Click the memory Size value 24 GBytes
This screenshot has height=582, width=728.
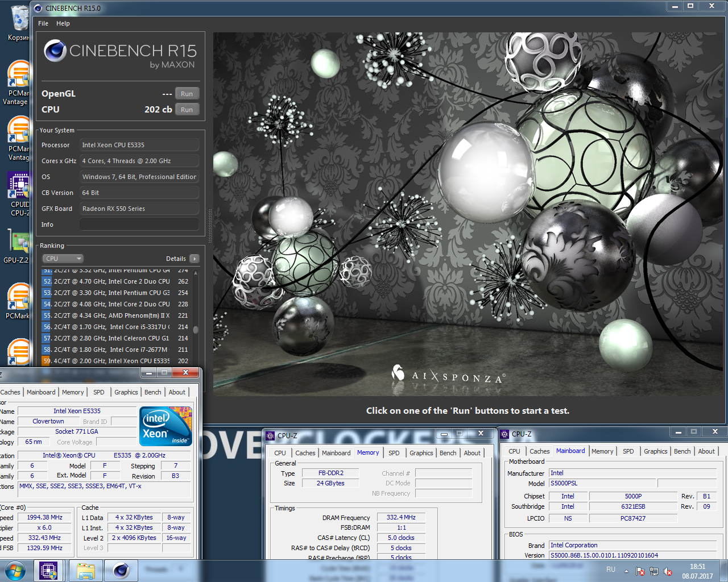click(330, 483)
